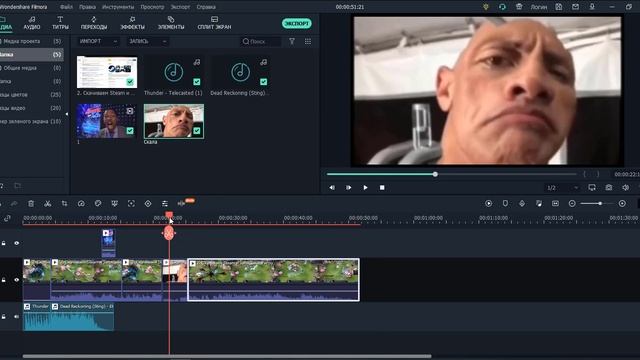Image resolution: width=640 pixels, height=360 pixels.
Task: Click the lightbulb tips icon in title bar
Action: coord(486,7)
